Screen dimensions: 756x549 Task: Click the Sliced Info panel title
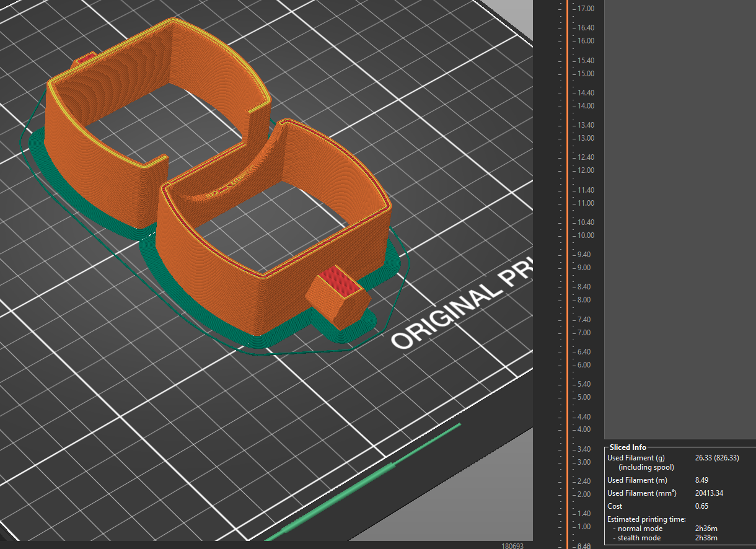(628, 447)
